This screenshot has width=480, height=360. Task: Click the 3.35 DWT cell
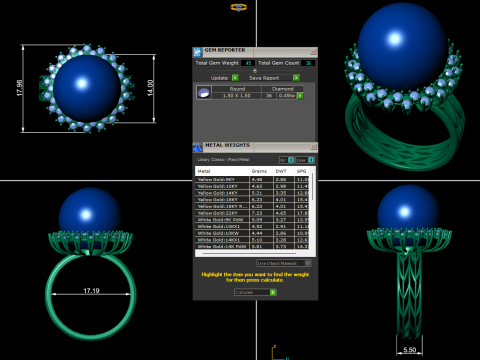pyautogui.click(x=284, y=193)
